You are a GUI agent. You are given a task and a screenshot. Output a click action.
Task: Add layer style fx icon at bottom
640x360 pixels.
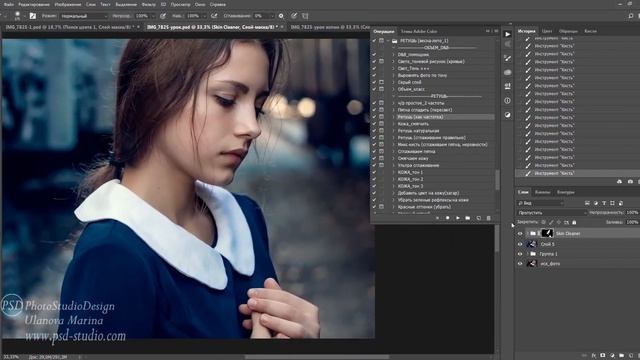(x=594, y=356)
